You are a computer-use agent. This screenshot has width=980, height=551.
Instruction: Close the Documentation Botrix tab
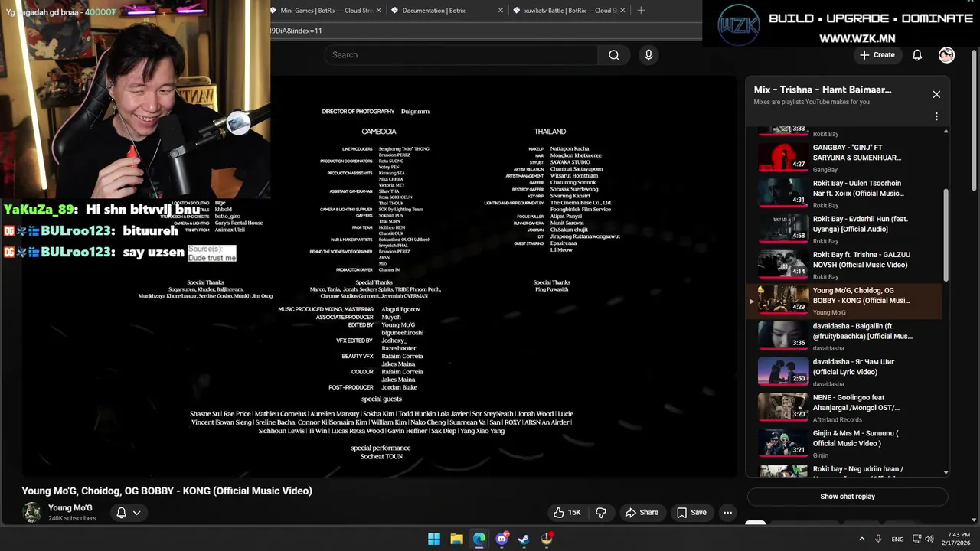[x=501, y=11]
